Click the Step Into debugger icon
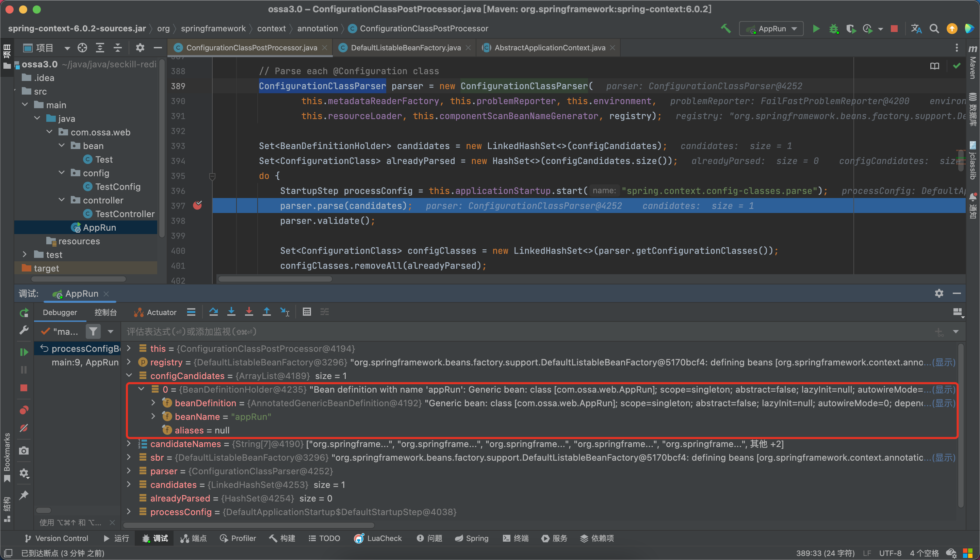This screenshot has width=980, height=560. pyautogui.click(x=231, y=312)
